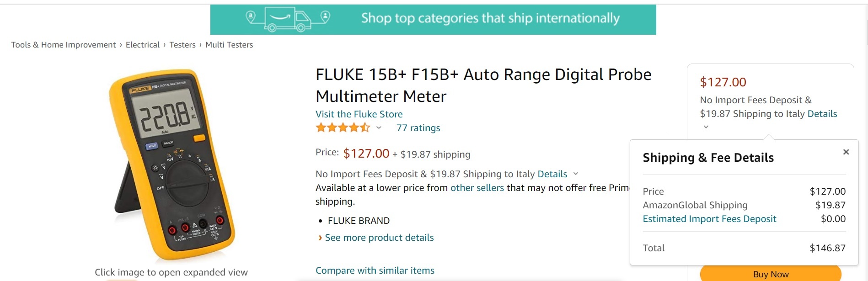The image size is (868, 281).
Task: Click the star rating icons
Action: tap(343, 128)
